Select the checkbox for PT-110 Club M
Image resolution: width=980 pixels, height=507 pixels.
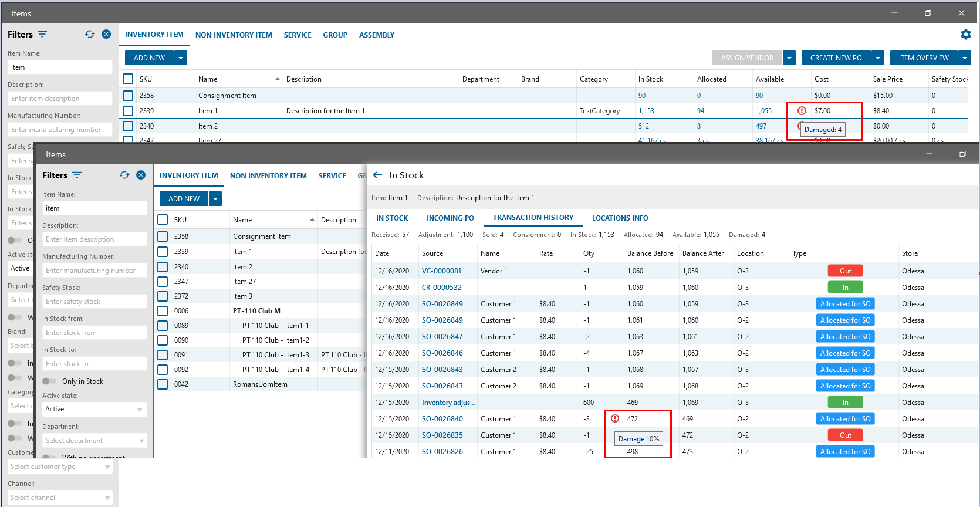163,311
